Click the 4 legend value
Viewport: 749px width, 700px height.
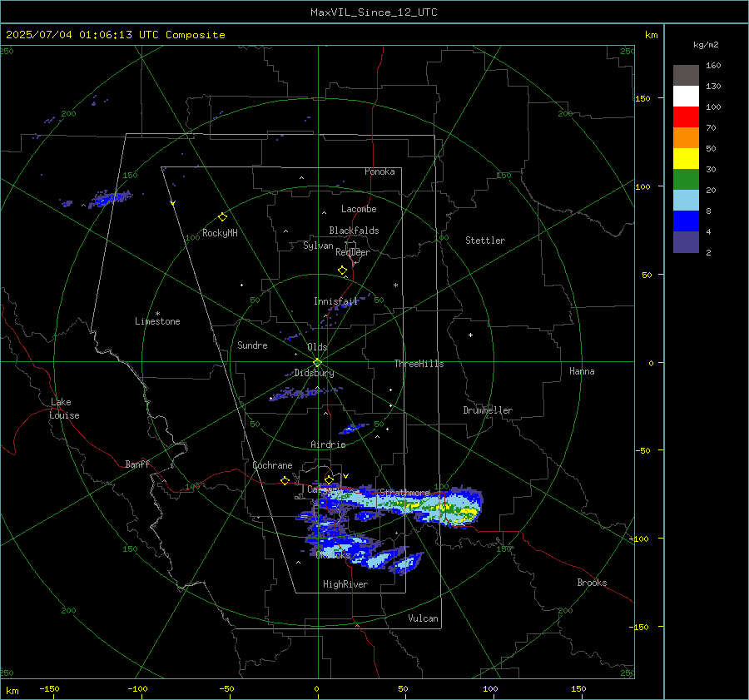tap(708, 231)
